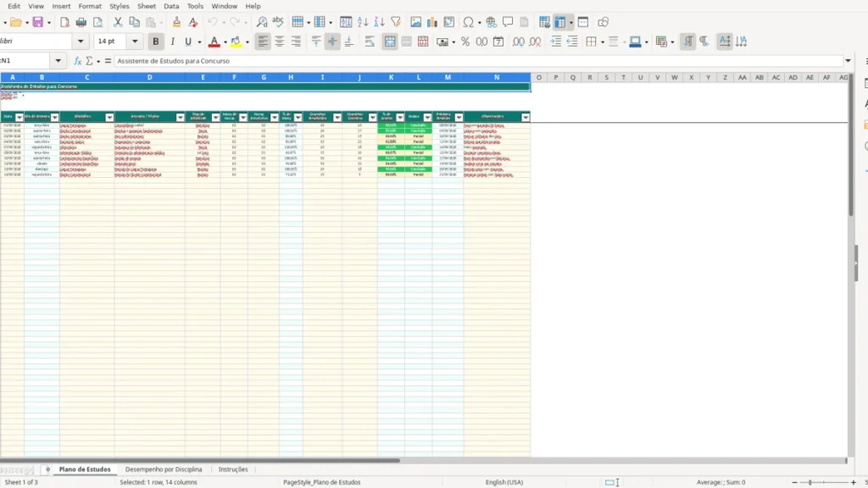Sort descending Z to A
This screenshot has width=868, height=488.
tap(379, 22)
